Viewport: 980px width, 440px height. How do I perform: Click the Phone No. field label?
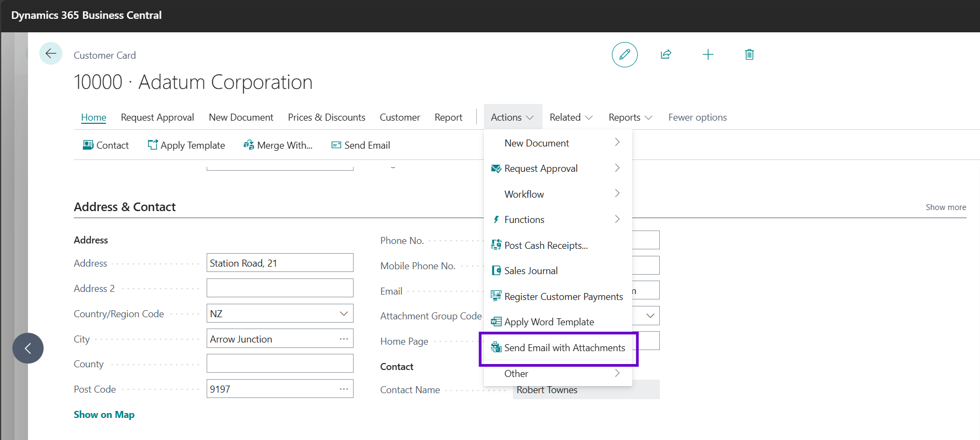tap(402, 241)
